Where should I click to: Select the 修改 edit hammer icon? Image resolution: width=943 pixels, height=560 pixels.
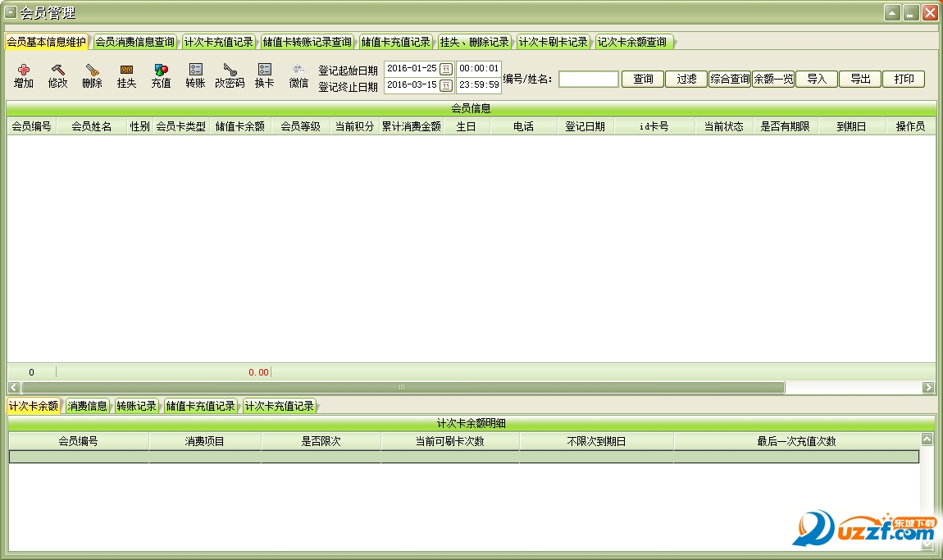pyautogui.click(x=57, y=70)
